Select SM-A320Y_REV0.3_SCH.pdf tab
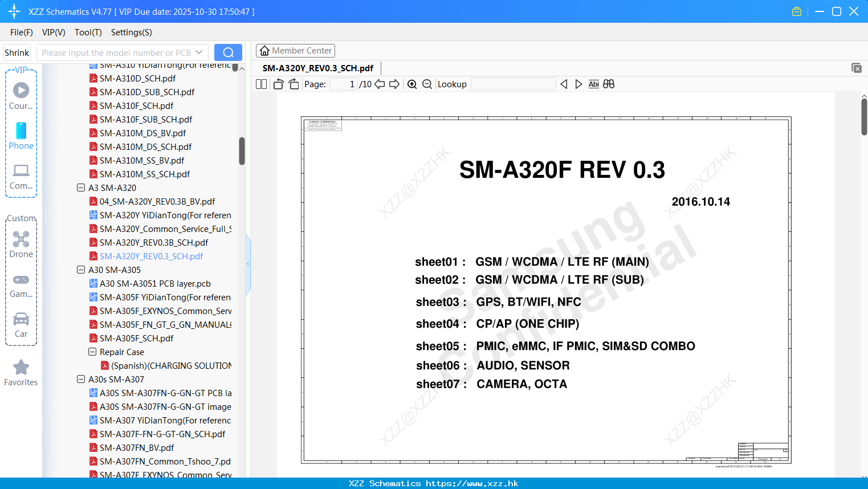 tap(318, 68)
